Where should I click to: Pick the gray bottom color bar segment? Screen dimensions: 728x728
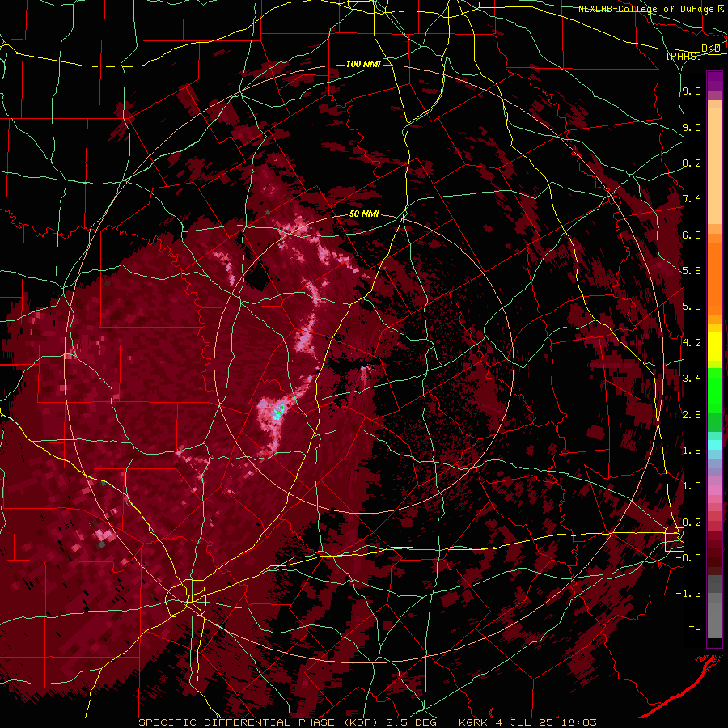tap(714, 620)
